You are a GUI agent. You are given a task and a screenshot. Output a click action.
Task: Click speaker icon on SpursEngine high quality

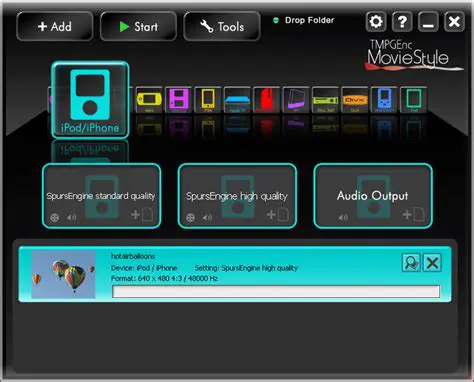tap(207, 217)
